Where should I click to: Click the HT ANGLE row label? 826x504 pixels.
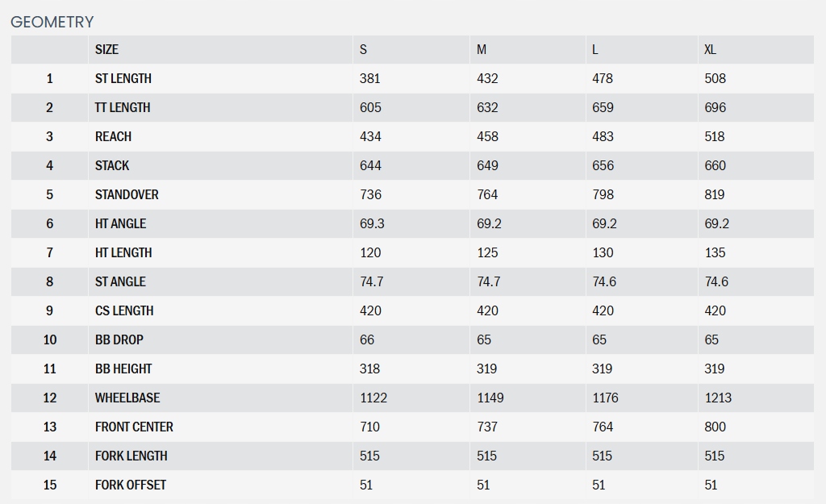tap(120, 223)
